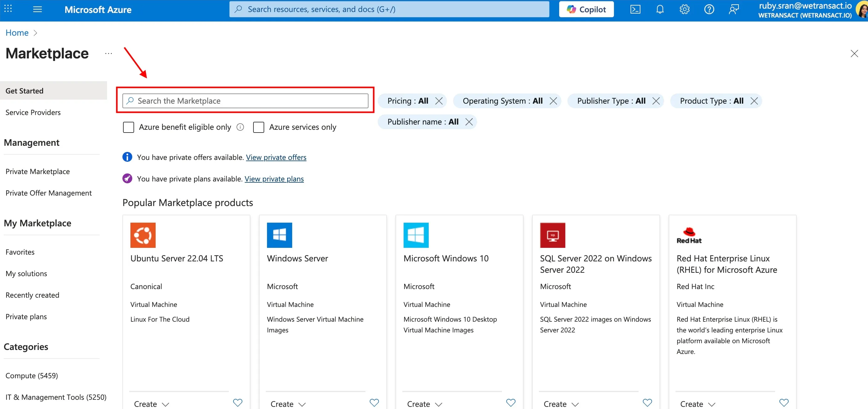Open Private Offer Management menu item
The image size is (868, 409).
point(49,193)
